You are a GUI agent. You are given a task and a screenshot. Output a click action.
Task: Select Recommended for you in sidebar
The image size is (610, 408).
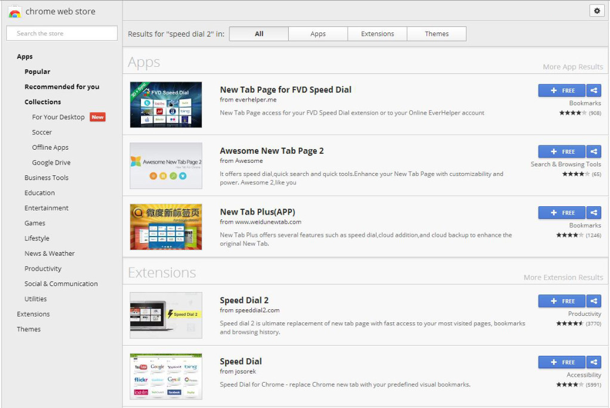pos(62,87)
